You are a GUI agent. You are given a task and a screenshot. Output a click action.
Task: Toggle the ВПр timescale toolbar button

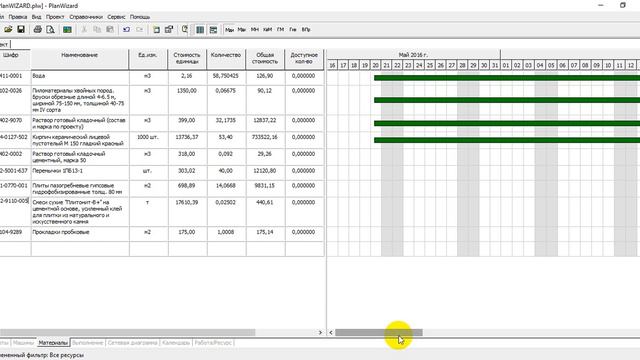306,29
